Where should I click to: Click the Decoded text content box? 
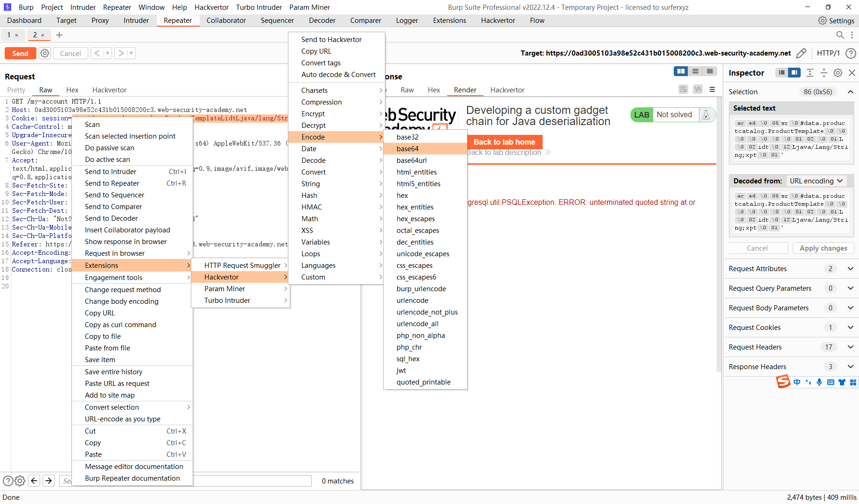791,212
